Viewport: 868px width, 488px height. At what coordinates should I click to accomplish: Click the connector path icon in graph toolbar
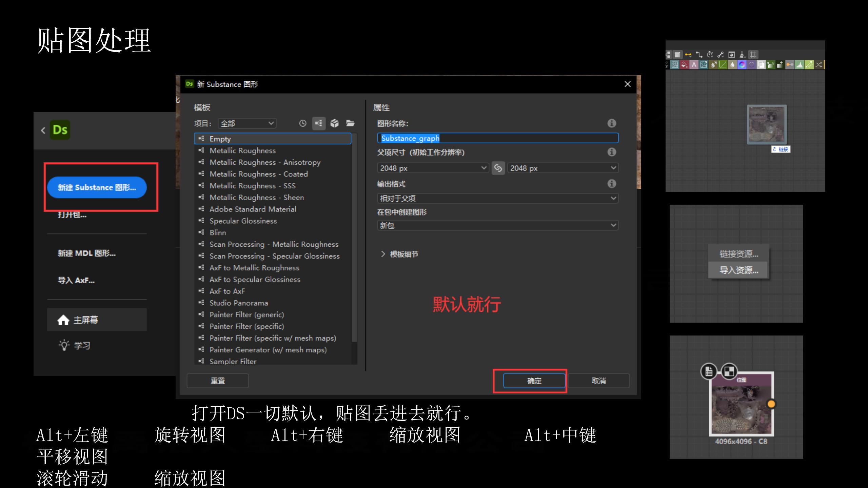699,55
